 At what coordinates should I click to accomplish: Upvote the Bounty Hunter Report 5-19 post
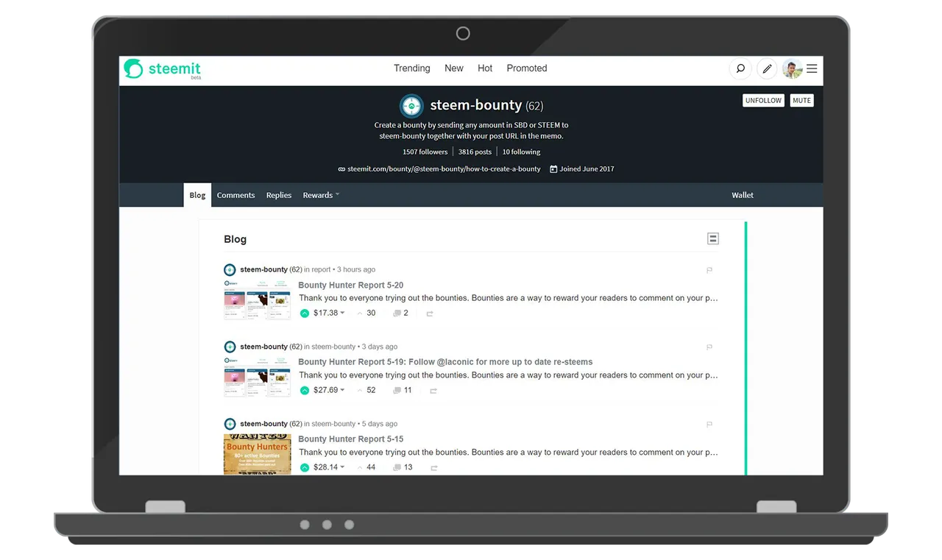[305, 391]
